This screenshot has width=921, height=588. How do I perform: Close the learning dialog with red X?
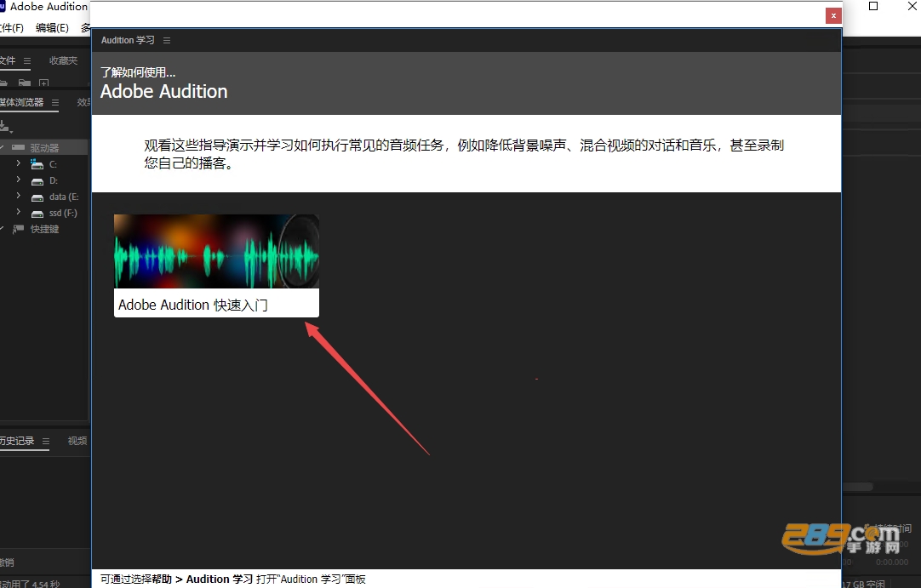[x=832, y=16]
